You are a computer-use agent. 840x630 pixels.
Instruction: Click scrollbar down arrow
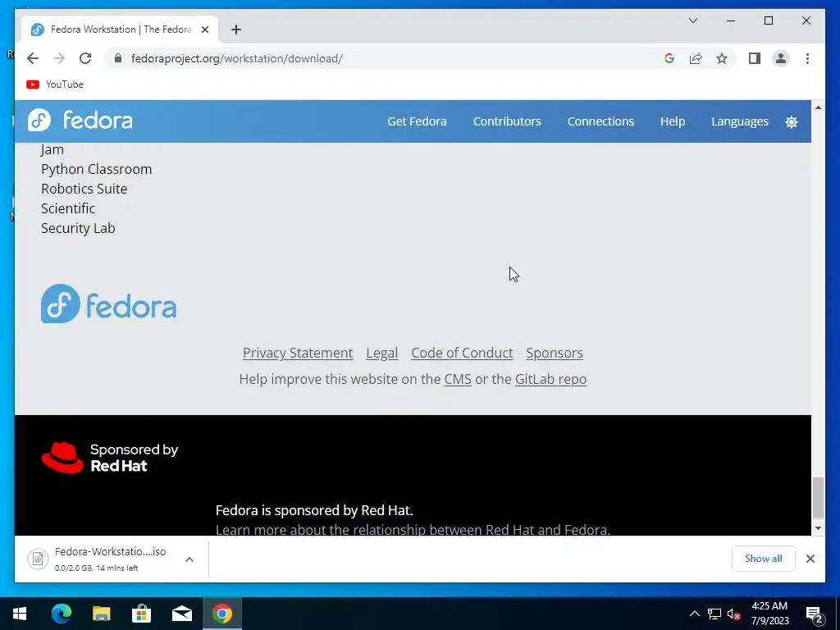point(818,528)
